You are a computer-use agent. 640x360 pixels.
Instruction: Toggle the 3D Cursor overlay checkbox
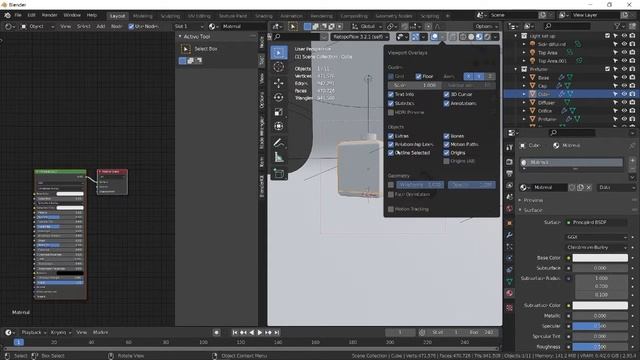(447, 94)
